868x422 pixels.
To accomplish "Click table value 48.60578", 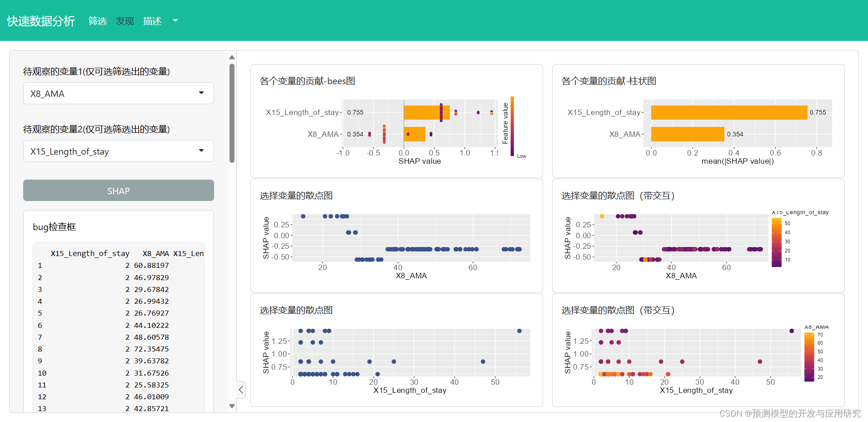I will pos(151,337).
